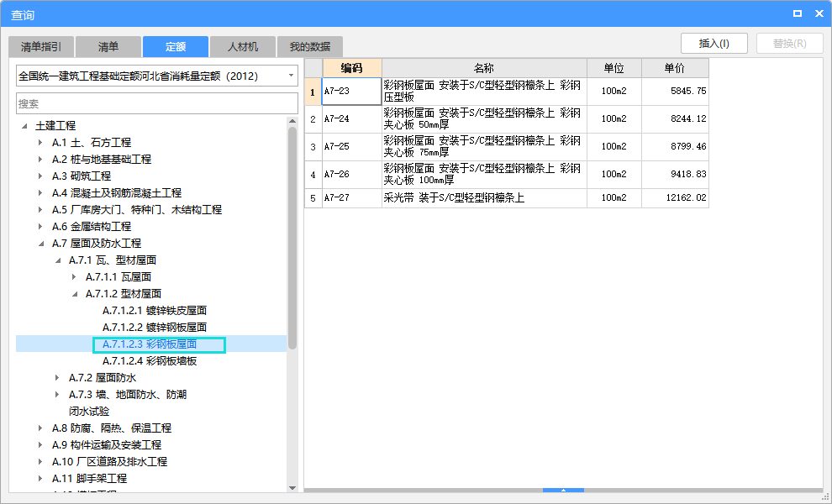
Task: Click the tree scrollbar up arrow
Action: pyautogui.click(x=292, y=122)
